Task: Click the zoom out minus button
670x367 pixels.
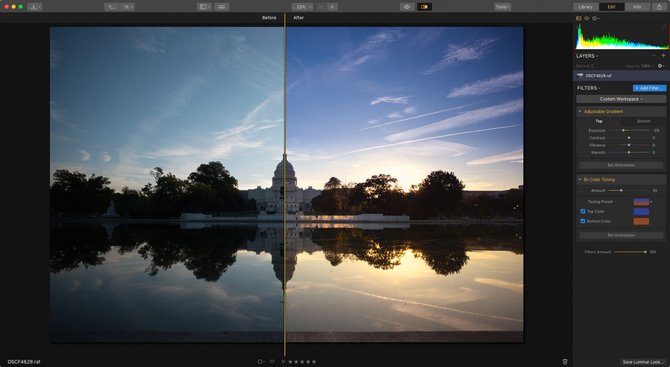Action: (321, 7)
